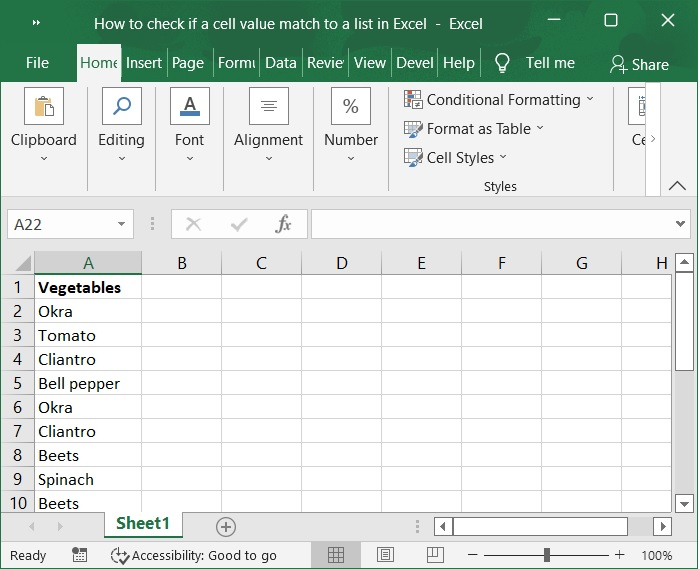Screen dimensions: 700x569
Task: Open the Alignment group icon
Action: (268, 107)
